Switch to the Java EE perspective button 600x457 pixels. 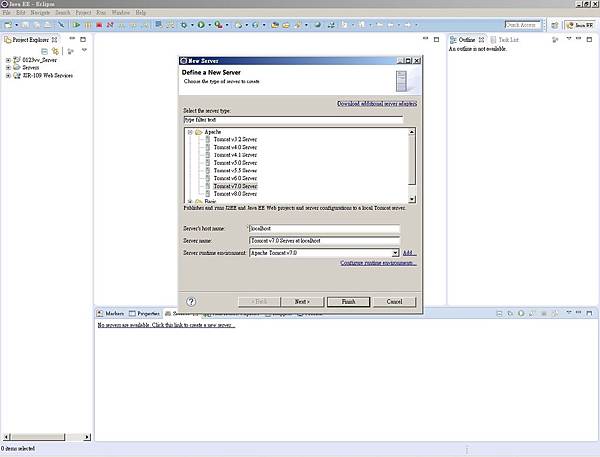pos(580,25)
